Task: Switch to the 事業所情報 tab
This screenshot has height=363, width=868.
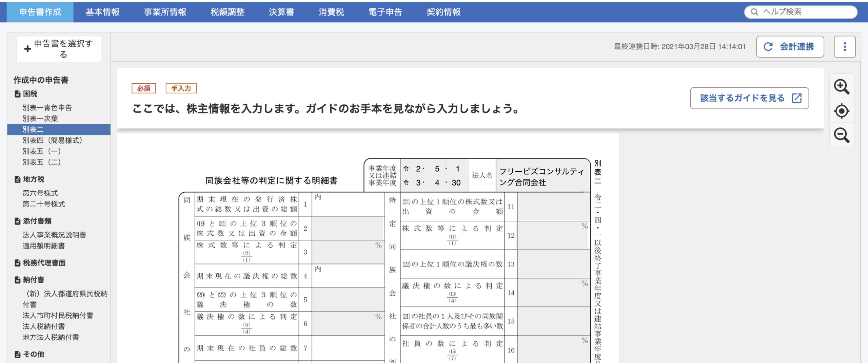Action: [165, 12]
